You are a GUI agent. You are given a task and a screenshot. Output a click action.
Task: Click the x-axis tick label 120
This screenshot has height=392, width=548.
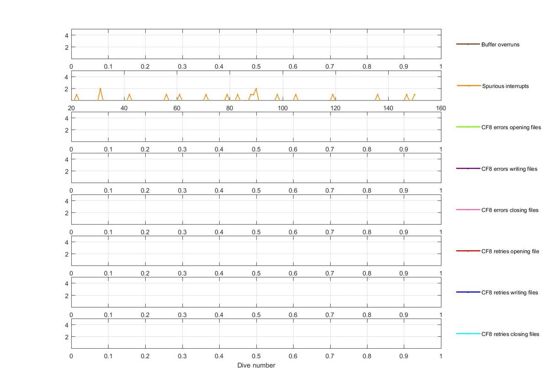tap(335, 108)
